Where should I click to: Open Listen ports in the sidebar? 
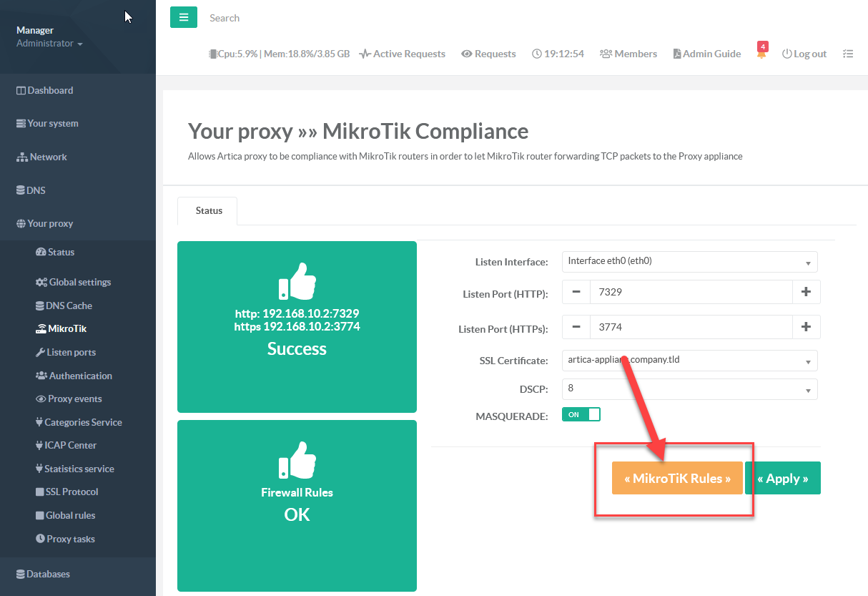pyautogui.click(x=71, y=352)
